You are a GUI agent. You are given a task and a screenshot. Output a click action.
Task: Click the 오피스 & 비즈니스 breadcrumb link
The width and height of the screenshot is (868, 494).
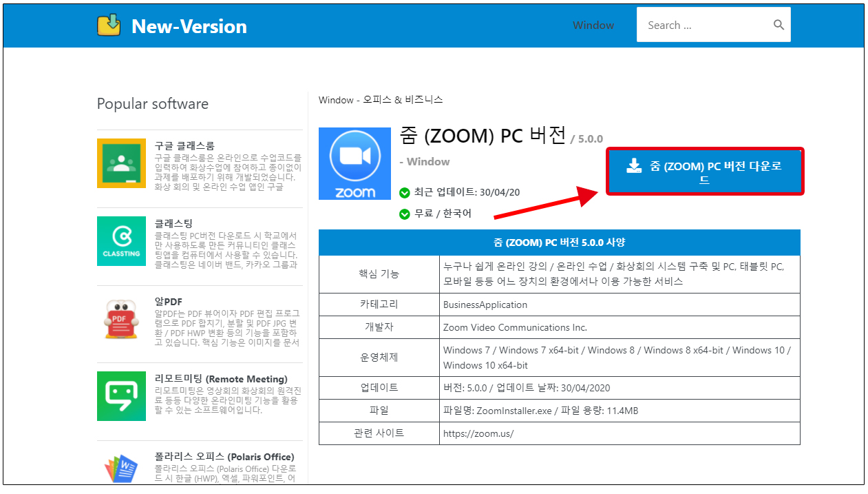click(x=403, y=100)
